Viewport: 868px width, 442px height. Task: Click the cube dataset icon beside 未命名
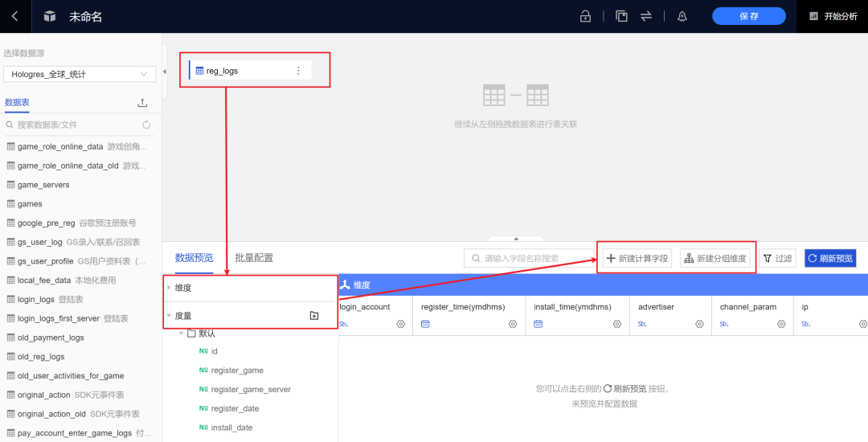click(x=50, y=16)
